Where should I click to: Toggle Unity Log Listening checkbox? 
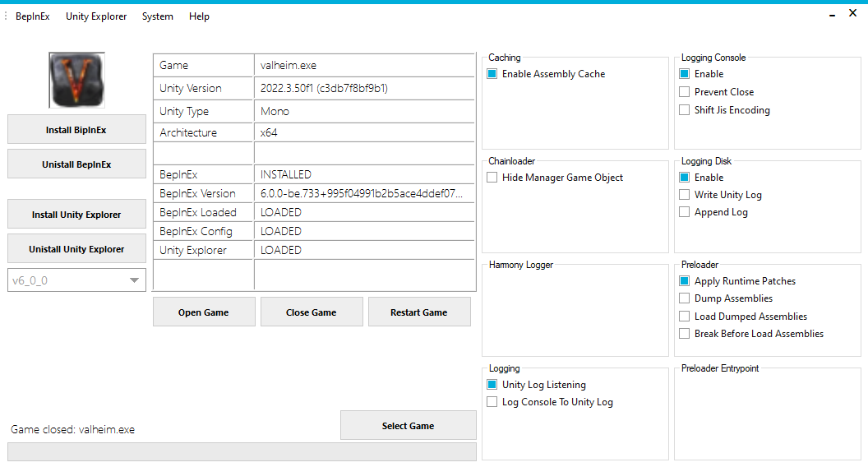coord(492,385)
